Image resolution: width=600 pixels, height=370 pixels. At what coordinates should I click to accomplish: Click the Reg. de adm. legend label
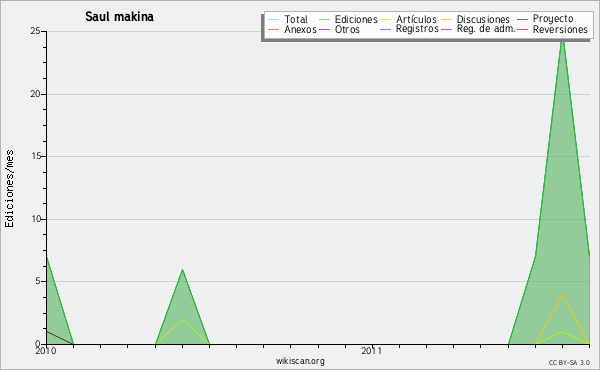click(486, 29)
